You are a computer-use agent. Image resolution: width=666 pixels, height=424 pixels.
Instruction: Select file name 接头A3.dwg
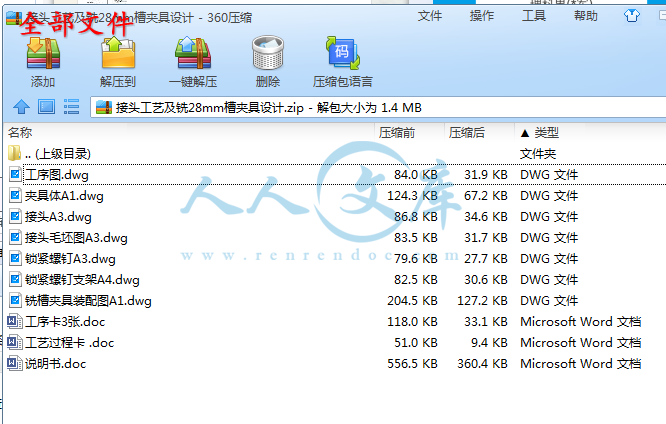pos(58,217)
